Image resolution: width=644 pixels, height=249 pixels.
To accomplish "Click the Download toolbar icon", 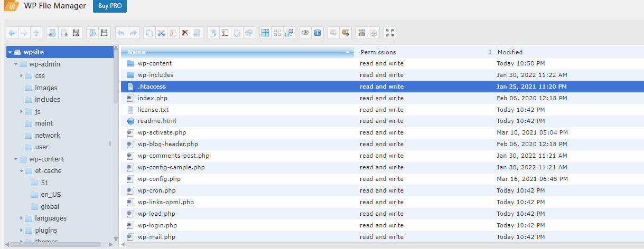I will pyautogui.click(x=104, y=33).
